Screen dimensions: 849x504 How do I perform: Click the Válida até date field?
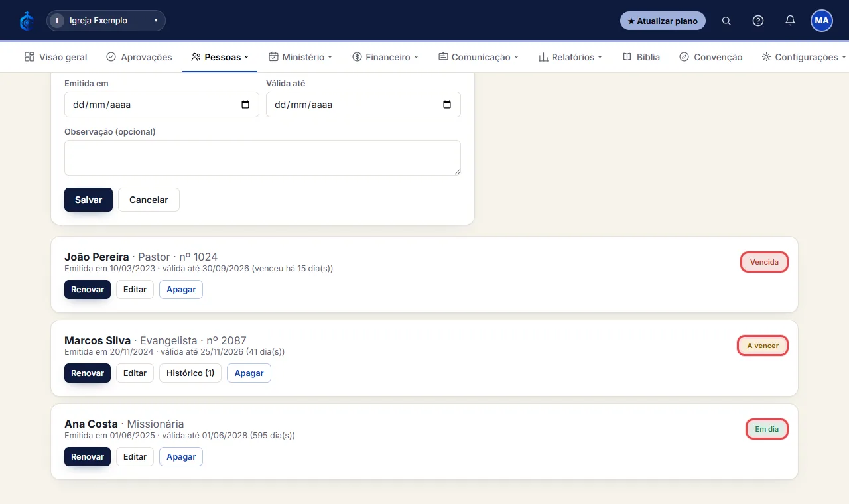point(363,105)
